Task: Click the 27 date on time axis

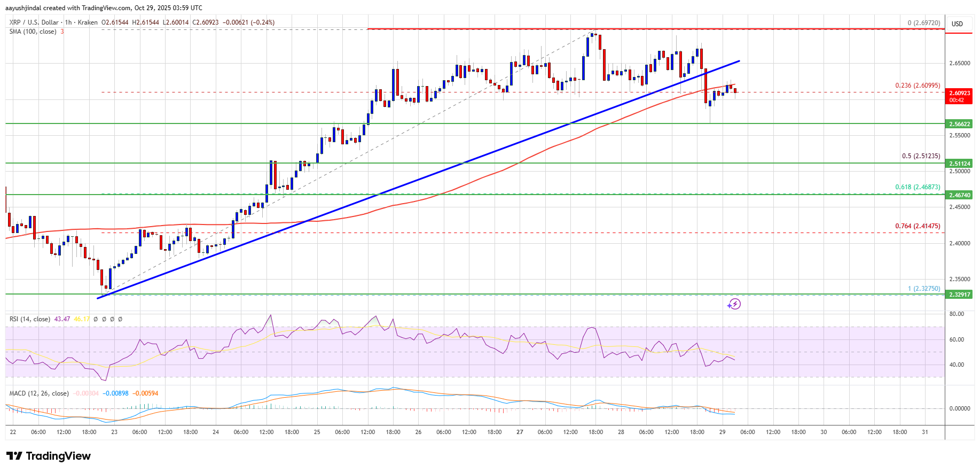Action: 520,432
